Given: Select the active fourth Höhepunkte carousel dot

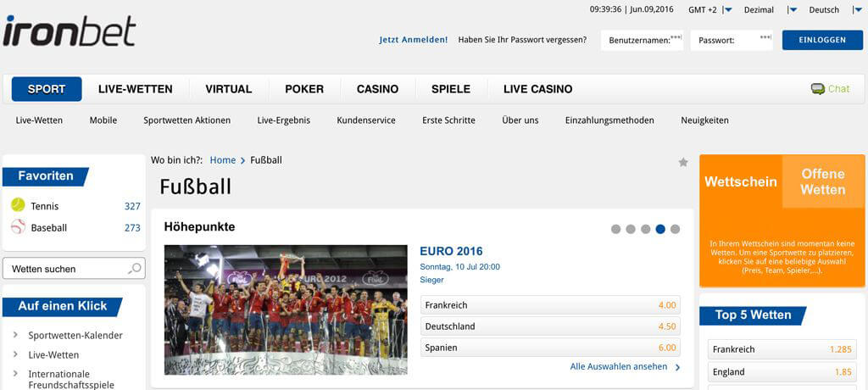Looking at the screenshot, I should point(660,230).
